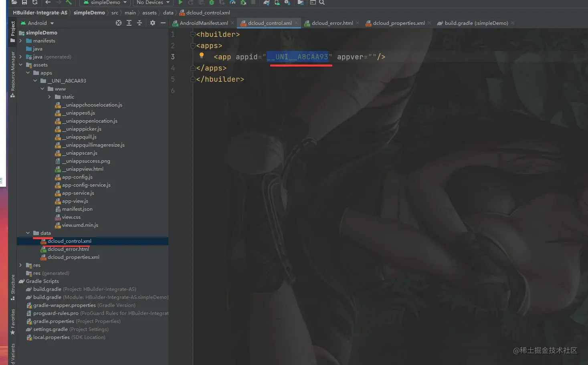
Task: Expand the static folder
Action: point(49,97)
